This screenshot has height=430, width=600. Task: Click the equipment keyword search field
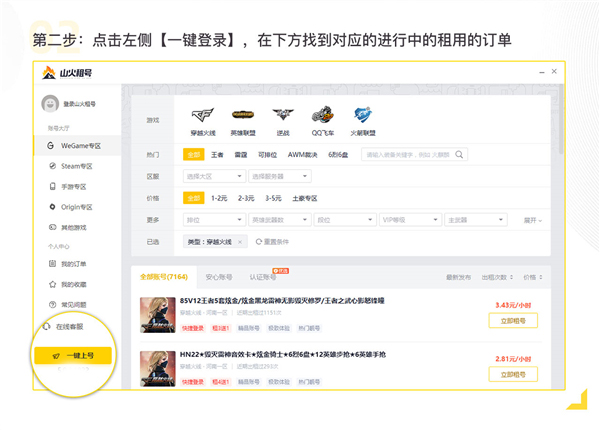[x=415, y=155]
